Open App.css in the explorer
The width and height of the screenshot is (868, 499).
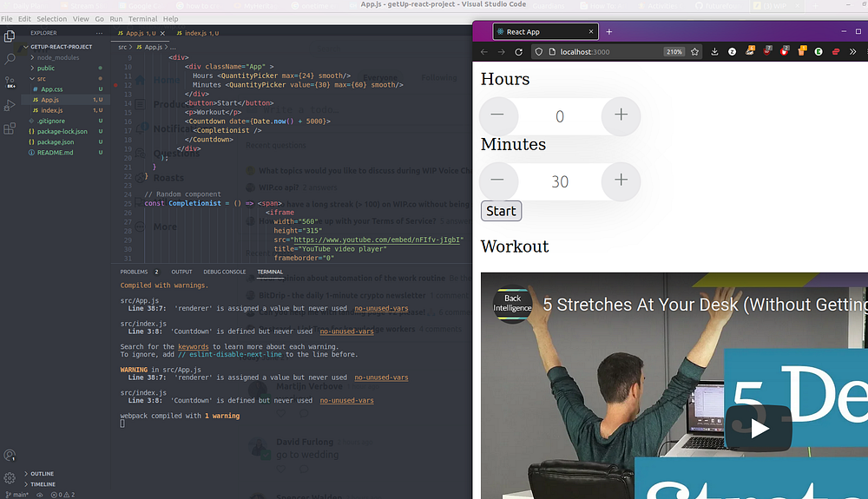coord(51,89)
